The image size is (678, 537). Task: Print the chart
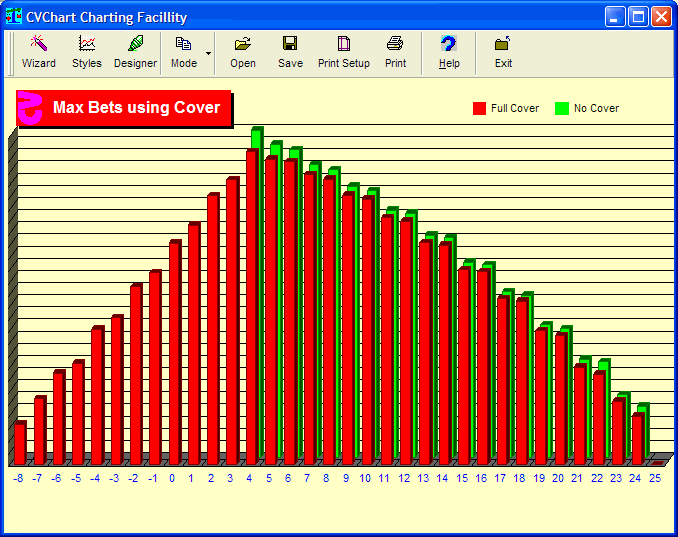coord(395,52)
